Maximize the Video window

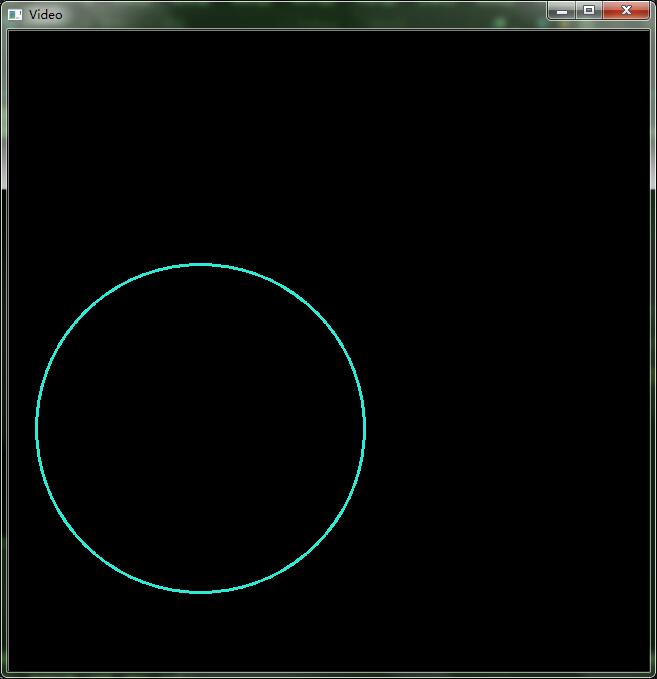589,10
